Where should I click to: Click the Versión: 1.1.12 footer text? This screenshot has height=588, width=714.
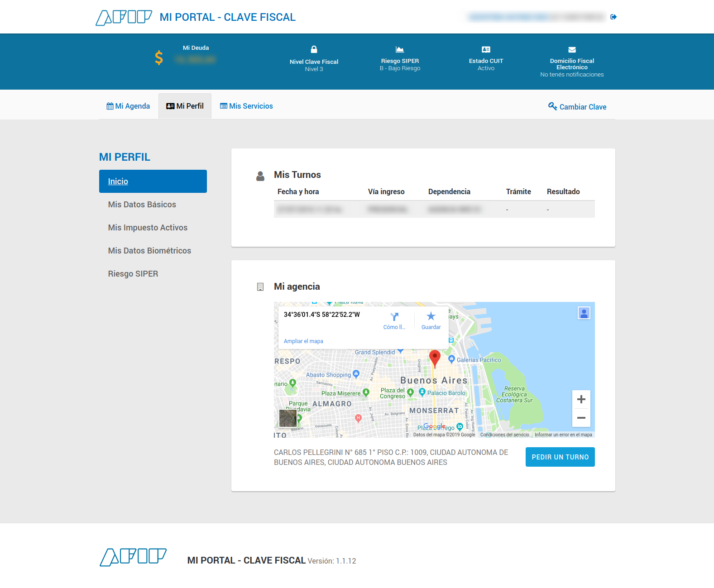click(332, 561)
